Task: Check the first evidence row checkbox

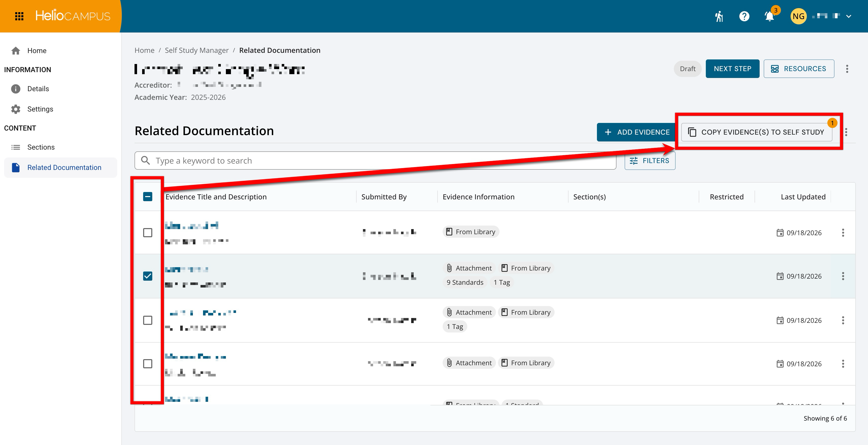Action: tap(148, 233)
